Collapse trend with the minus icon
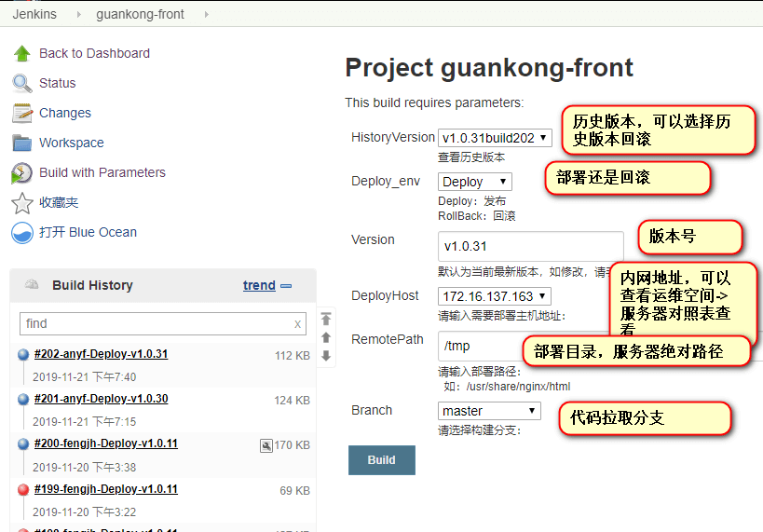The image size is (763, 532). 286,286
